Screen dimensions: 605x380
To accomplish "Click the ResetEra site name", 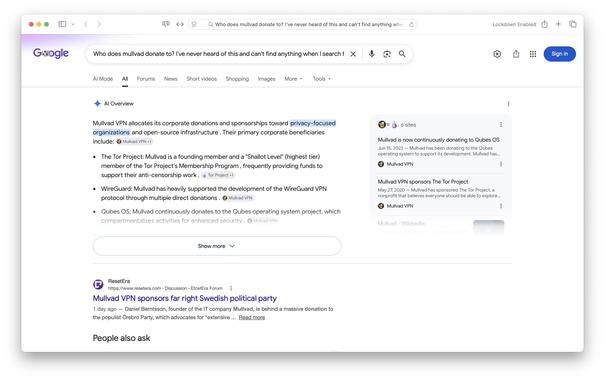I will (x=119, y=281).
